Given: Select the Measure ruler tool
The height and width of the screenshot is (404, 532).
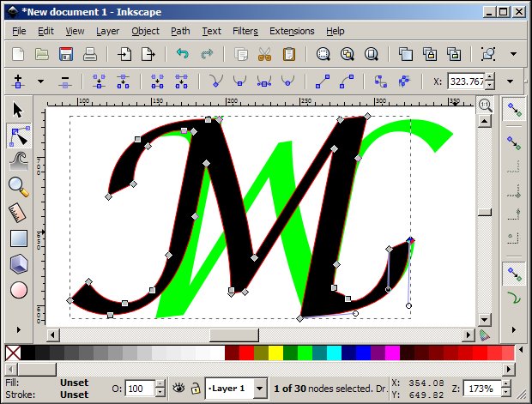Looking at the screenshot, I should click(18, 213).
